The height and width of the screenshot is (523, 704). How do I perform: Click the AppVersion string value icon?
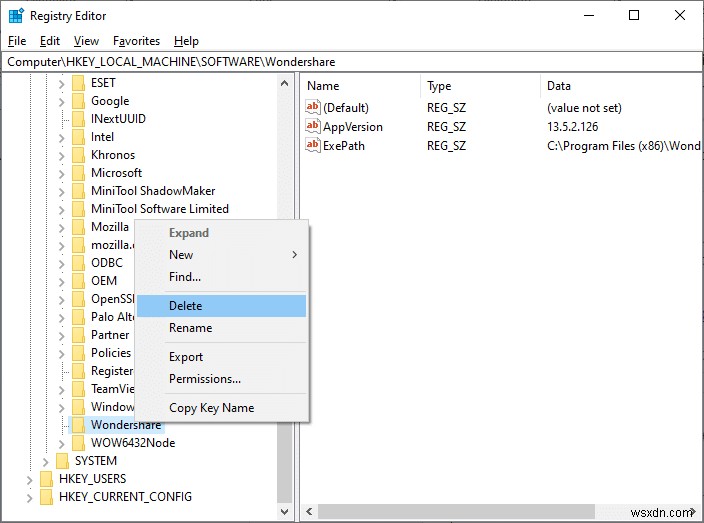click(x=312, y=127)
